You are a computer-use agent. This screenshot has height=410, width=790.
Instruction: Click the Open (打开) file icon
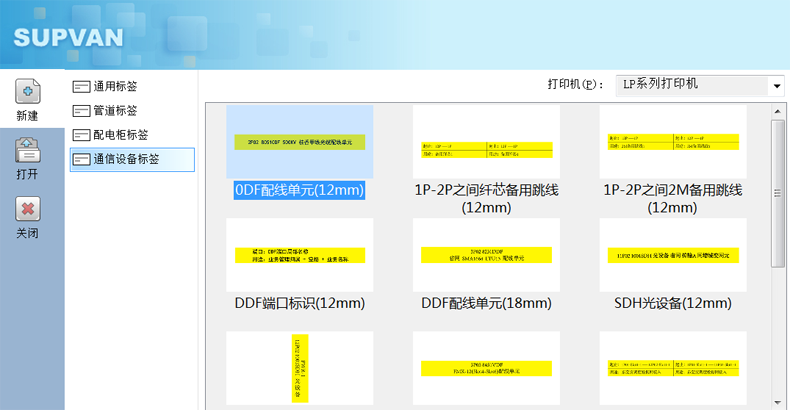pos(27,150)
